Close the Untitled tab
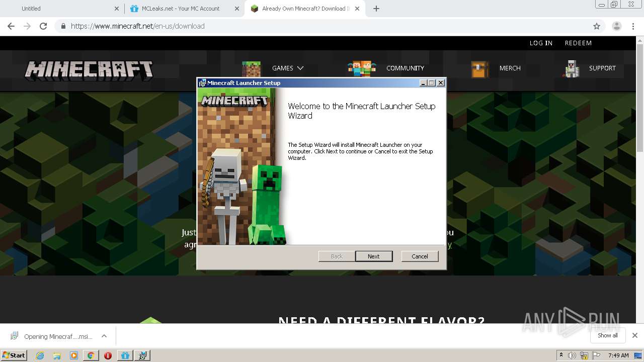This screenshot has width=644, height=362. (x=117, y=9)
